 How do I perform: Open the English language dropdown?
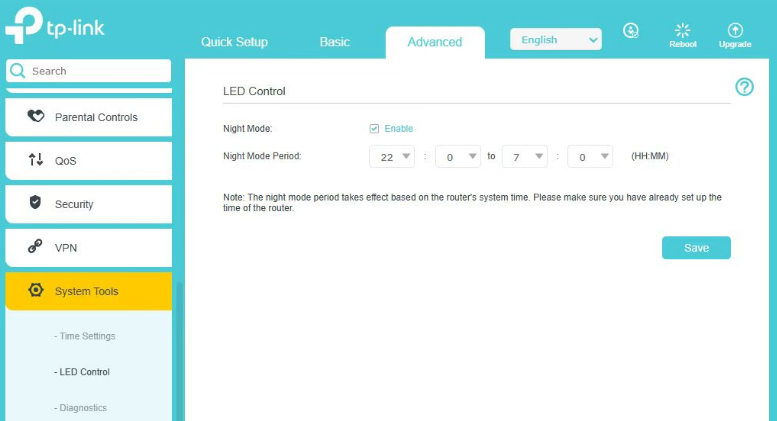pyautogui.click(x=556, y=40)
